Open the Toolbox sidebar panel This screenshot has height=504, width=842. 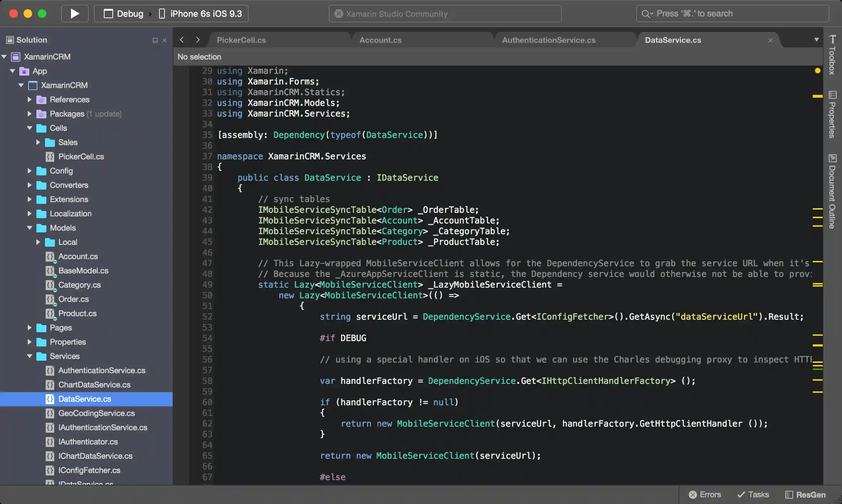click(833, 57)
